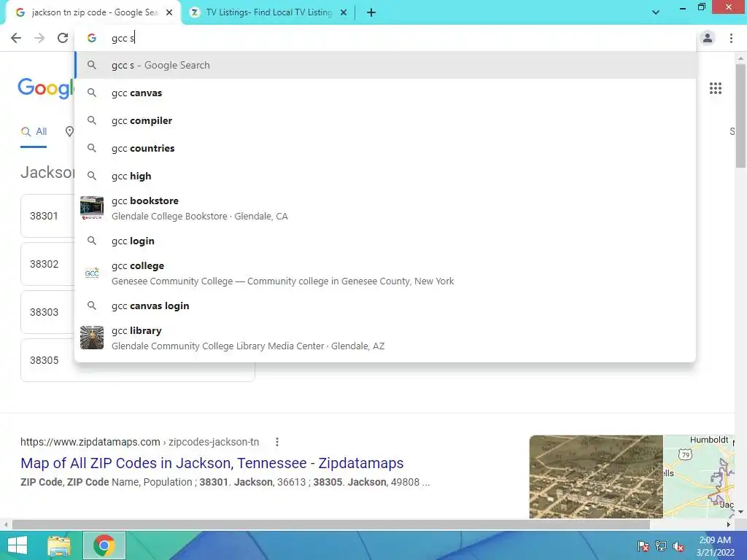The height and width of the screenshot is (560, 747).
Task: Pick the gcc library Glendale suggestion
Action: 385,338
